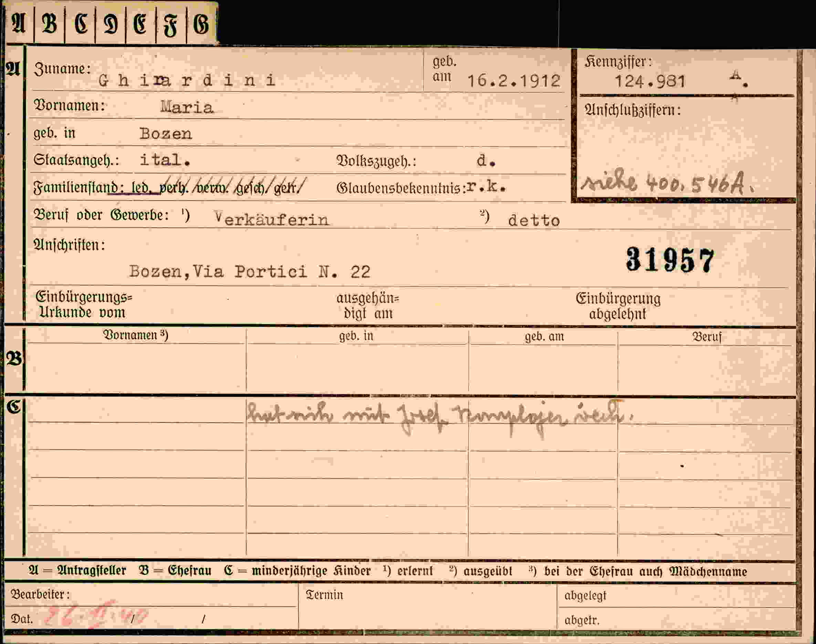Screen dimensions: 816x644
Task: Click the 'ausgehändigt am' label
Action: point(368,306)
